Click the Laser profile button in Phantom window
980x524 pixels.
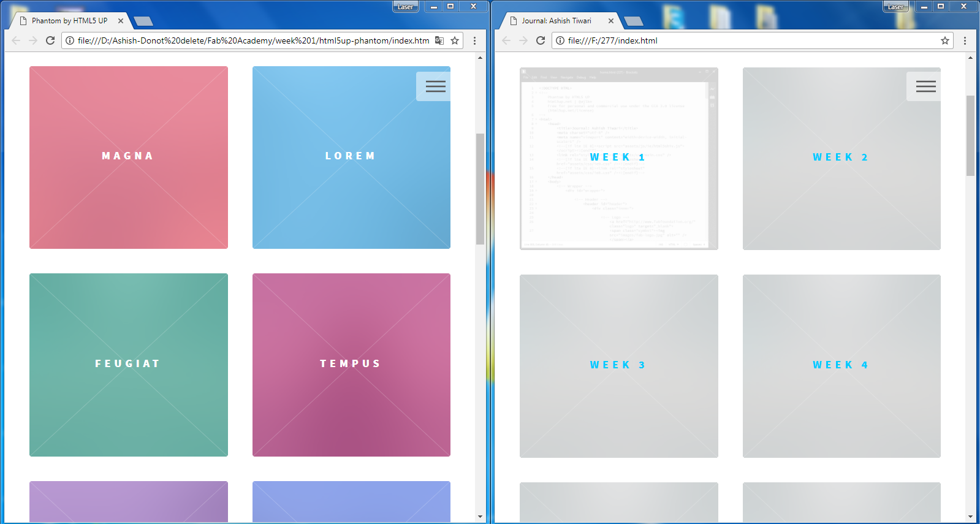[406, 6]
